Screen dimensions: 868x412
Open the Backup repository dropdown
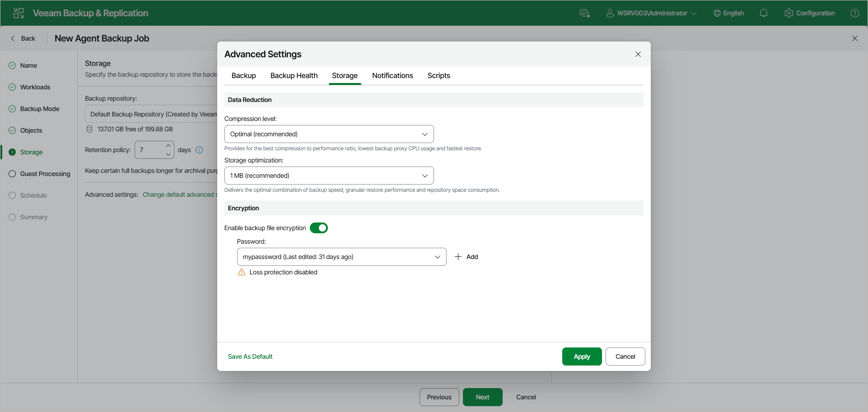pyautogui.click(x=151, y=114)
